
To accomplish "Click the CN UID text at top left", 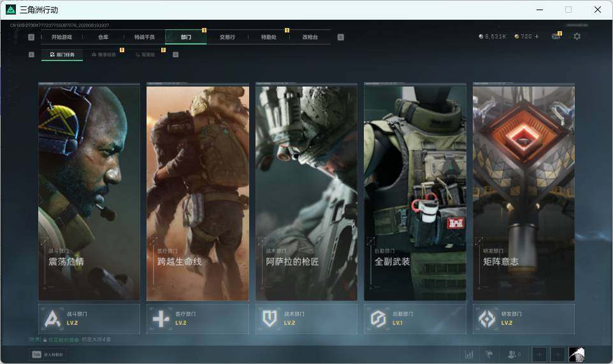I will pyautogui.click(x=59, y=25).
